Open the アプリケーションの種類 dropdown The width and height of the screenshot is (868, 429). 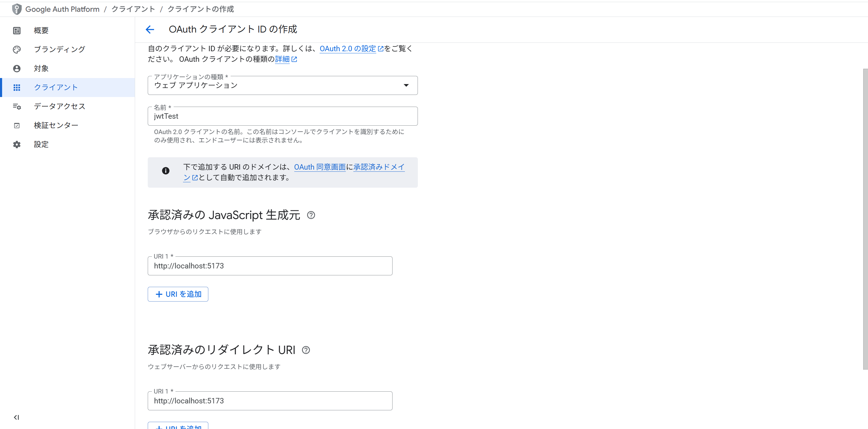pos(282,86)
